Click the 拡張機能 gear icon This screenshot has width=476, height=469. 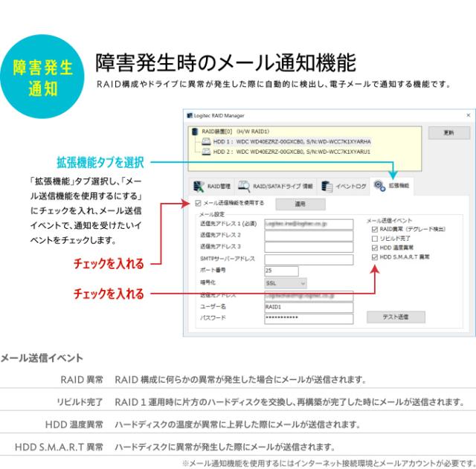[x=380, y=186]
